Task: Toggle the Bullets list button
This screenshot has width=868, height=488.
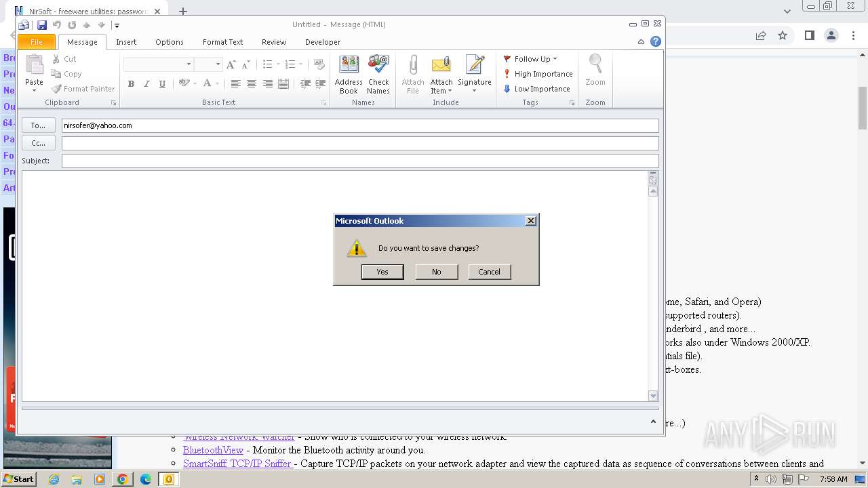Action: pyautogui.click(x=267, y=64)
